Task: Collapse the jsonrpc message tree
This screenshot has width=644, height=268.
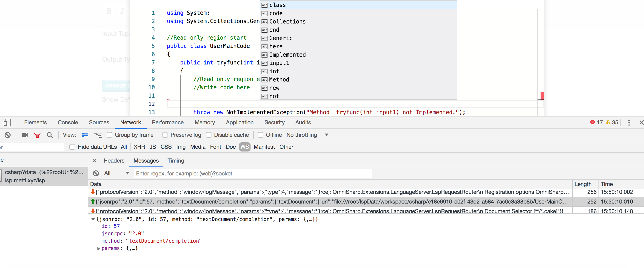Action: 93,219
